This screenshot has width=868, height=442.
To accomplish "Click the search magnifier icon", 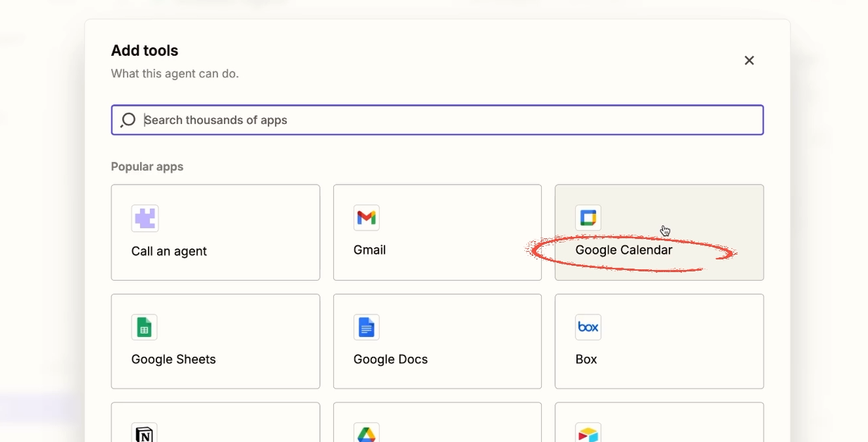I will coord(128,120).
